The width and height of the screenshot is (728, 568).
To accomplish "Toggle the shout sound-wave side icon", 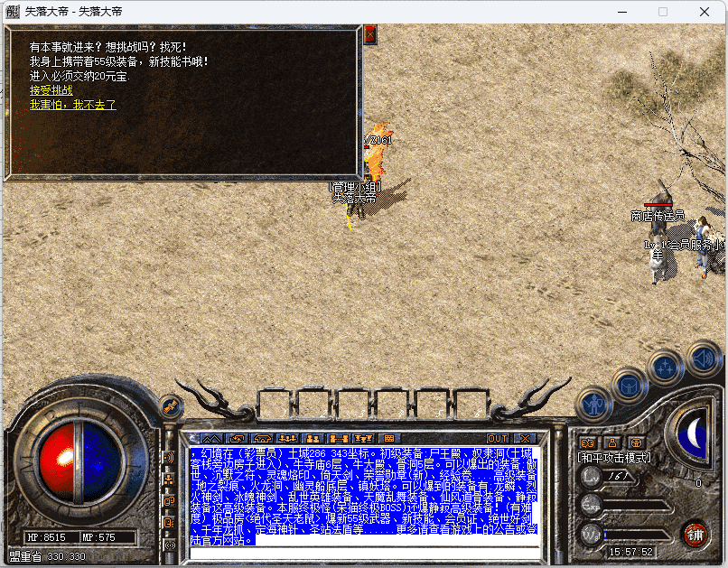I will tap(169, 459).
